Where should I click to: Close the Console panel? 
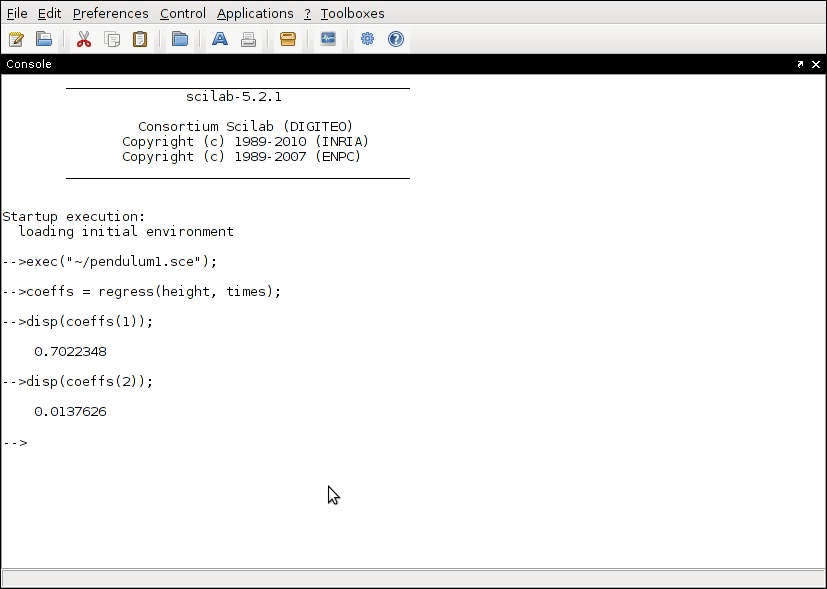tap(816, 64)
